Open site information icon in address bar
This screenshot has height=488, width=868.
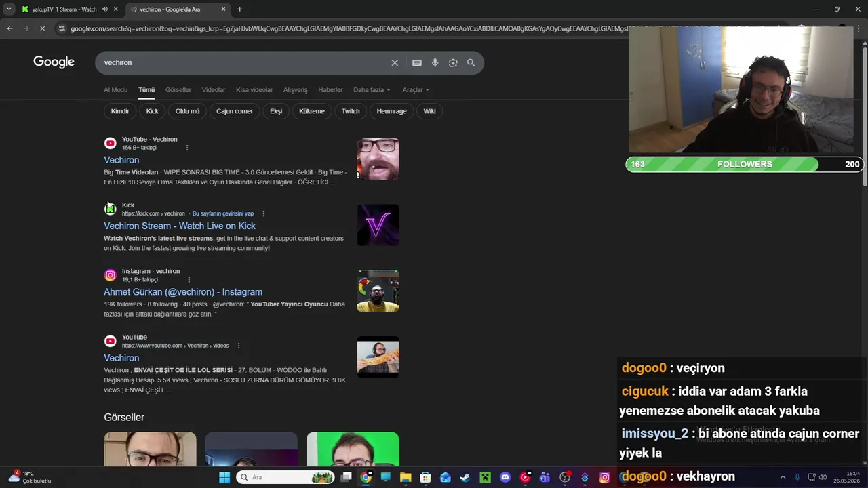coord(62,28)
